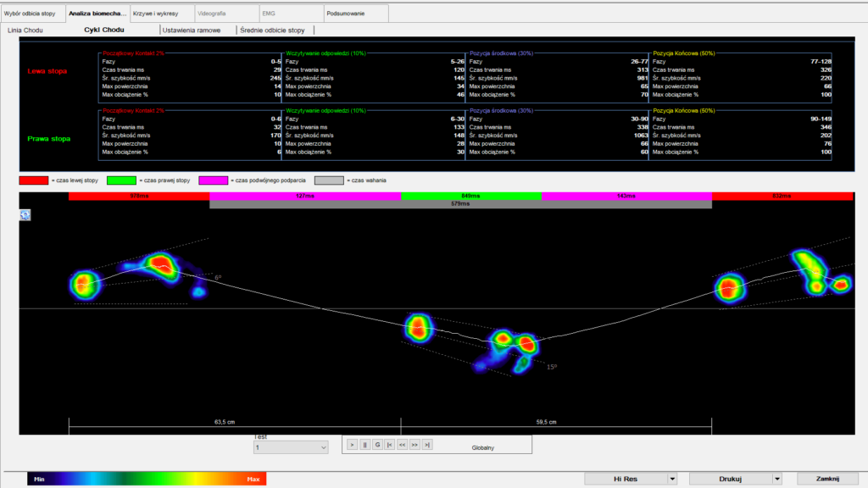The height and width of the screenshot is (488, 868).
Task: Open Średnie odbicie stopy sub-tab
Action: click(x=272, y=30)
